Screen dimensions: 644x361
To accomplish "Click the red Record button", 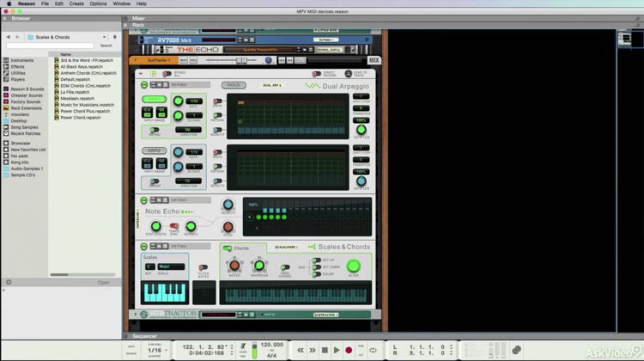I will (349, 350).
